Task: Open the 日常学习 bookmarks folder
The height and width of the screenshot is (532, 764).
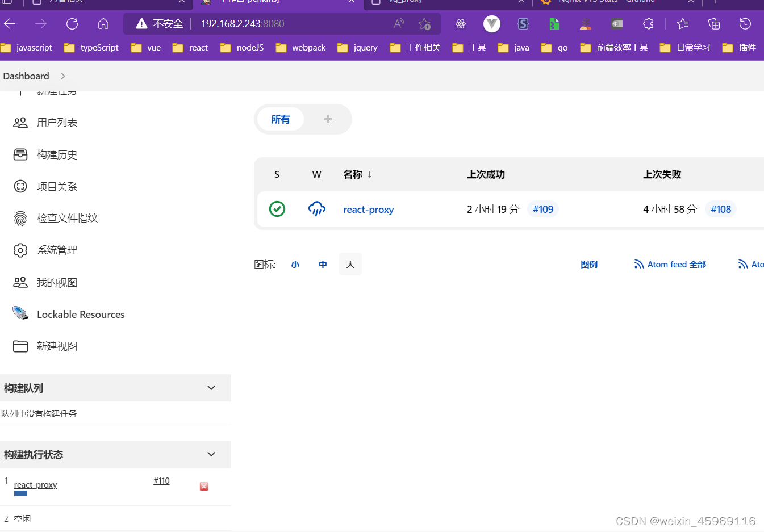Action: (x=685, y=48)
